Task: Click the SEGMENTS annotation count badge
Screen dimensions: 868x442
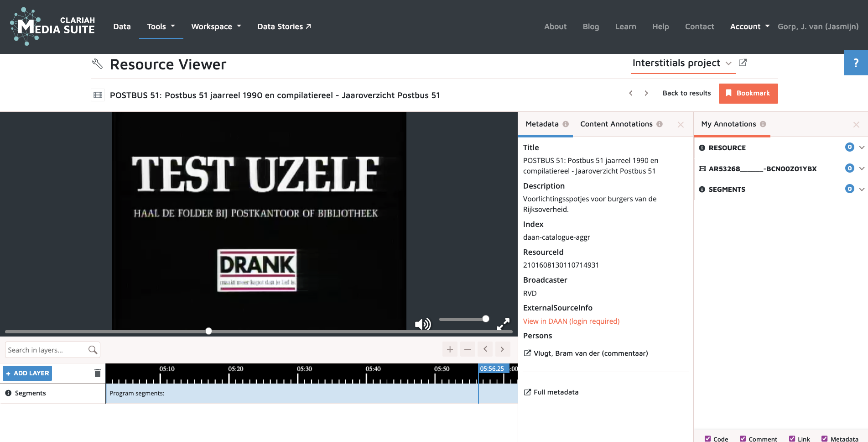Action: coord(849,189)
